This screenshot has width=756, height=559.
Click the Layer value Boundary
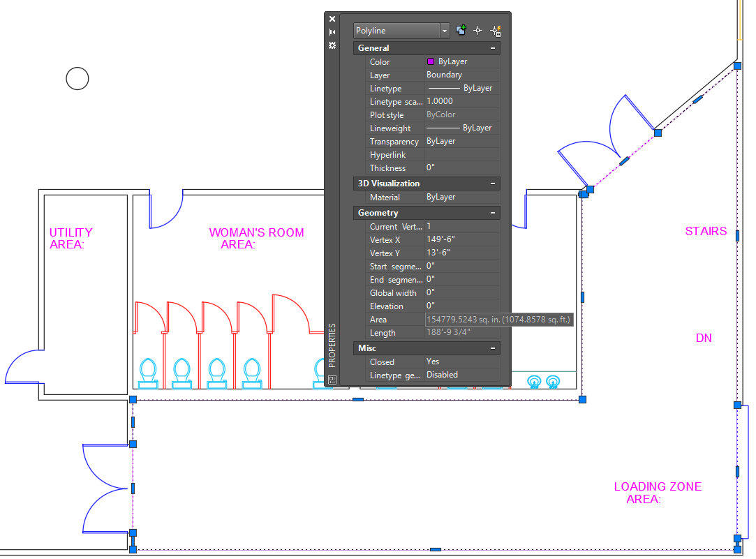(x=461, y=75)
